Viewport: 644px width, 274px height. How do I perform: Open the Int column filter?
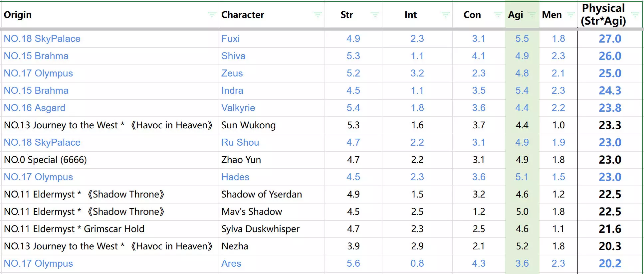click(445, 15)
